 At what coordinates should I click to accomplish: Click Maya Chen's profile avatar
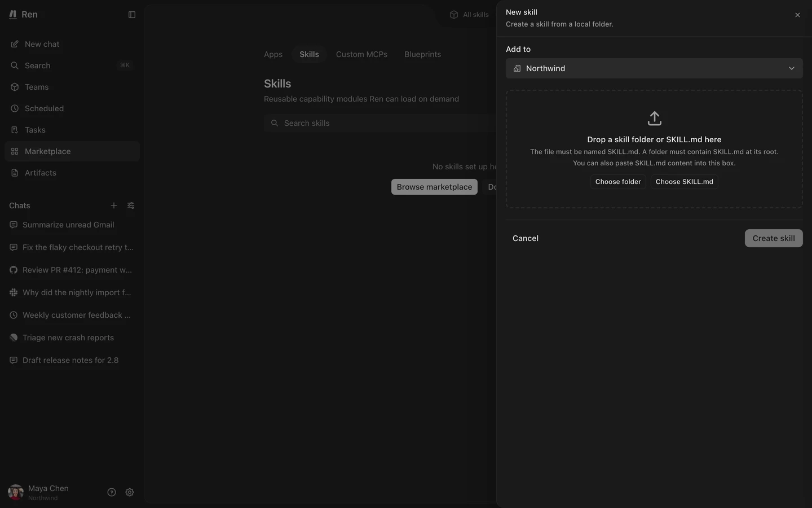pos(16,492)
